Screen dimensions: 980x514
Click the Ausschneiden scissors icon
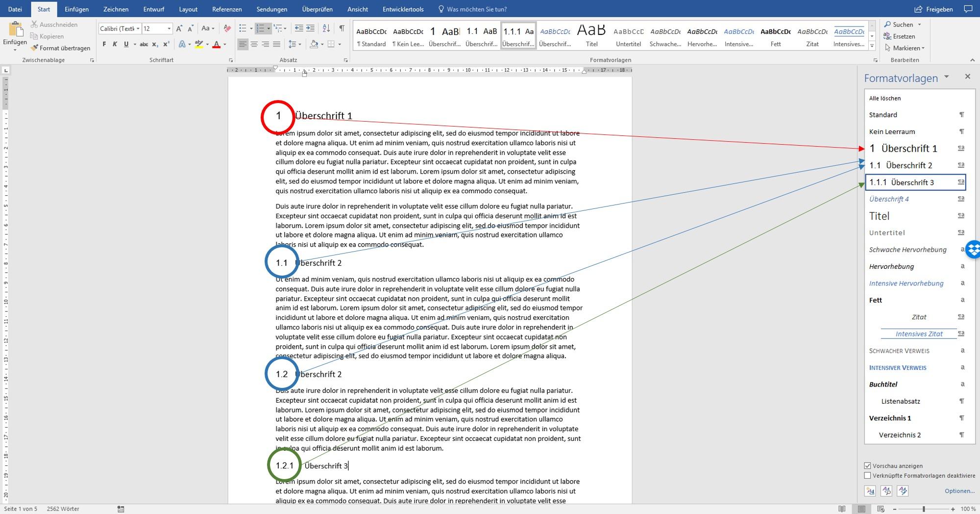(34, 25)
